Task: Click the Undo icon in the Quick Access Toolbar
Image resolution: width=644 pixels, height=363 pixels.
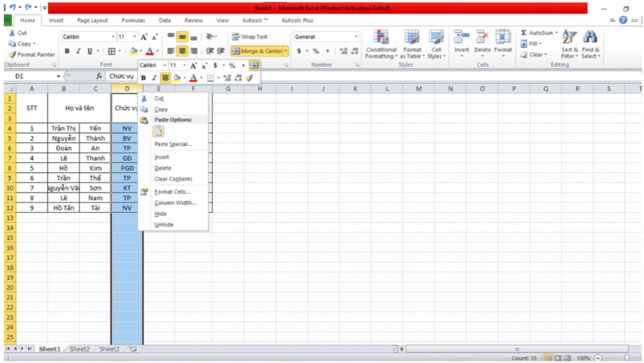Action: 12,7
